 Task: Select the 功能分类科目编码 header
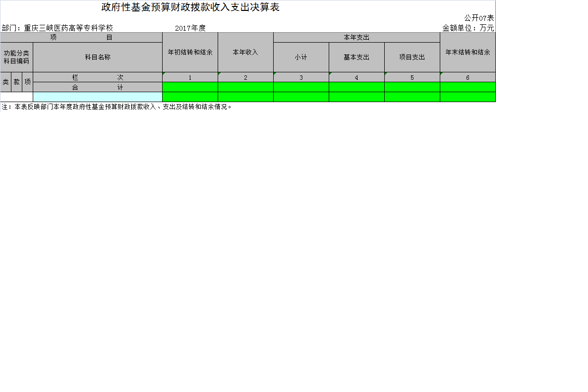[16, 57]
